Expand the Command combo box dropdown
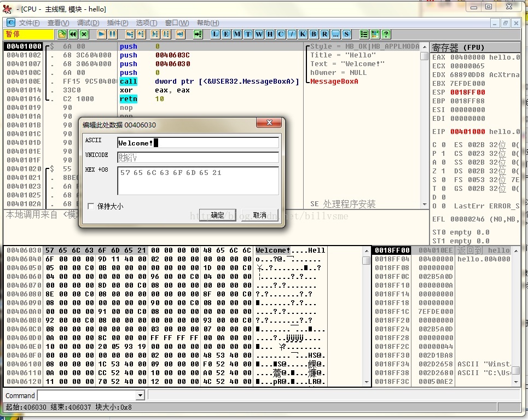 [141, 395]
